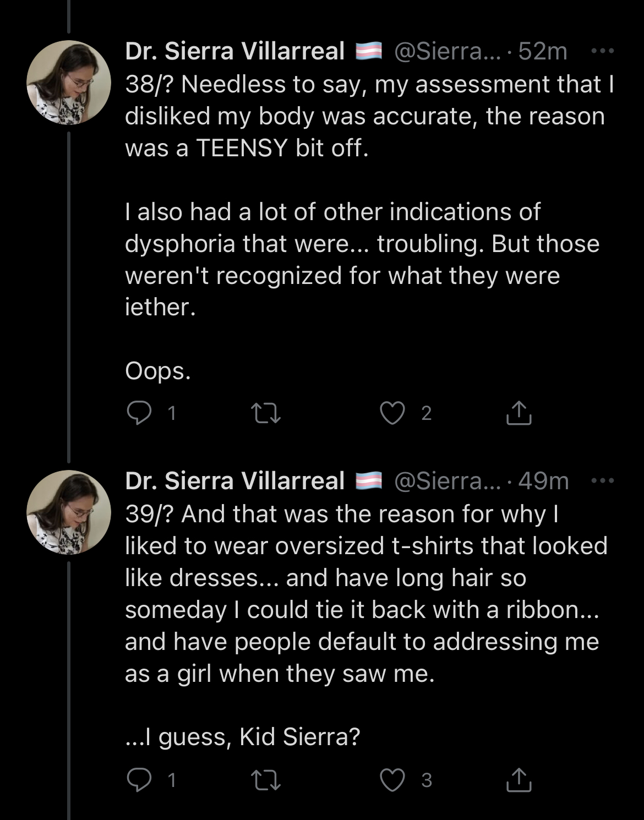Viewport: 644px width, 820px height.
Task: Open the 52m timestamp of first tweet
Action: (x=543, y=51)
